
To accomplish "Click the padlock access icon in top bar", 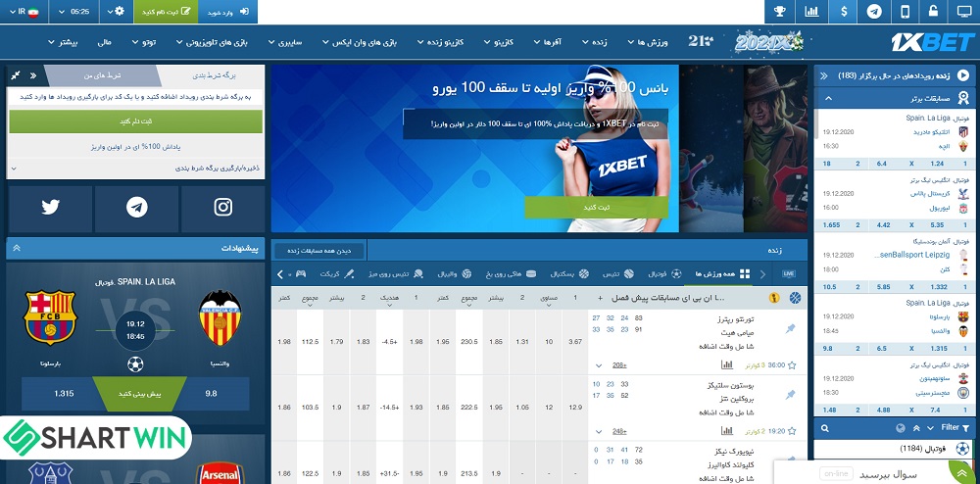I will [933, 11].
